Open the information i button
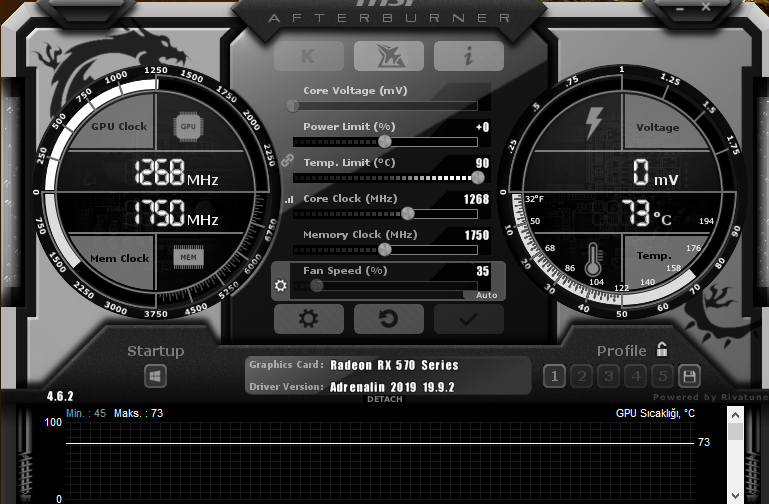Screen dimensions: 769x504 pos(468,56)
